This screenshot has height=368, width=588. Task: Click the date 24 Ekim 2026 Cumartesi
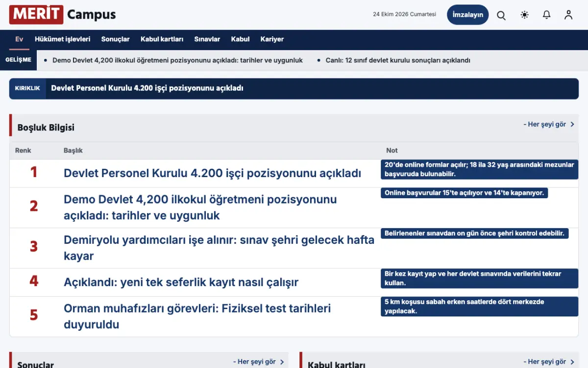405,15
